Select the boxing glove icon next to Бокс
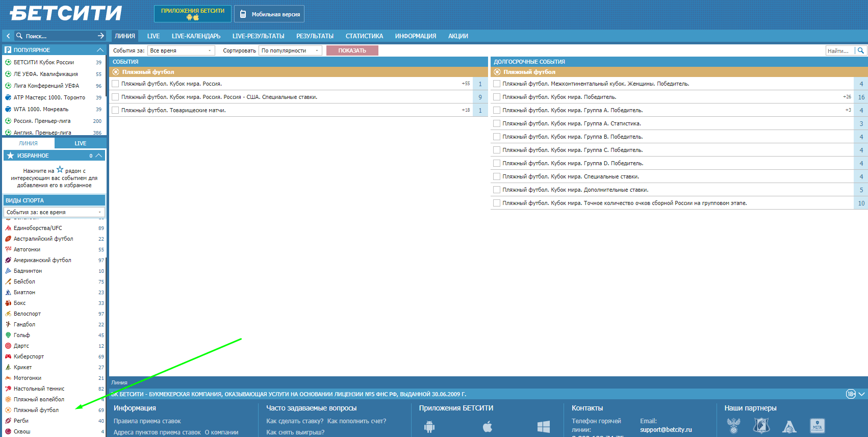 pyautogui.click(x=8, y=303)
